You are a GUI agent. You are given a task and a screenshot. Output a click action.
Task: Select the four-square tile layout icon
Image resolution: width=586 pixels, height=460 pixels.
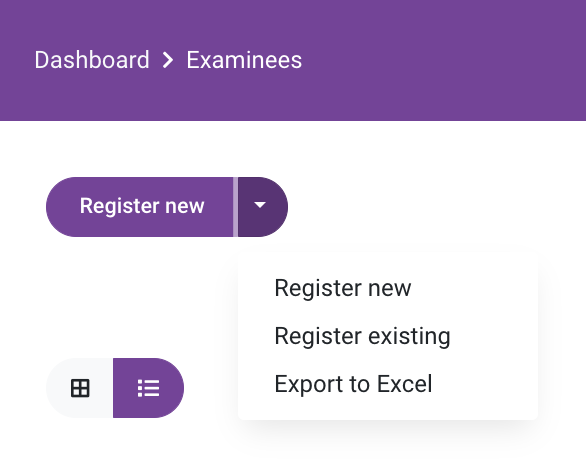[x=80, y=388]
